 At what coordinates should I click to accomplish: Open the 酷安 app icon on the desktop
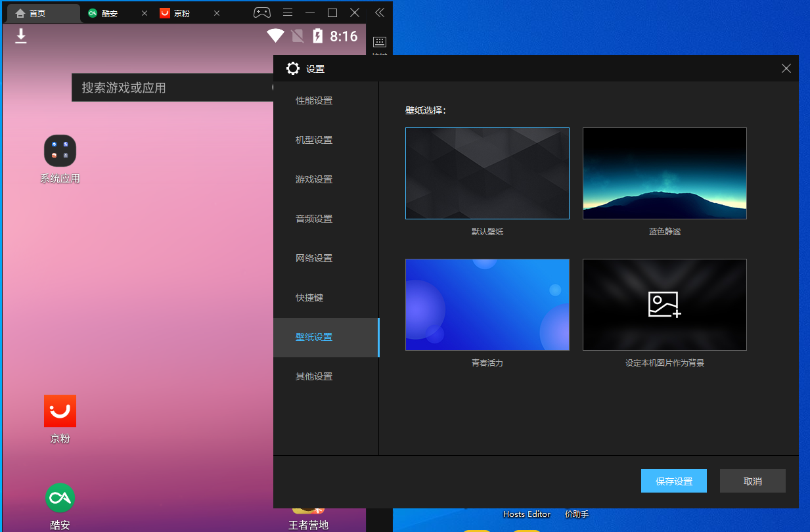60,497
